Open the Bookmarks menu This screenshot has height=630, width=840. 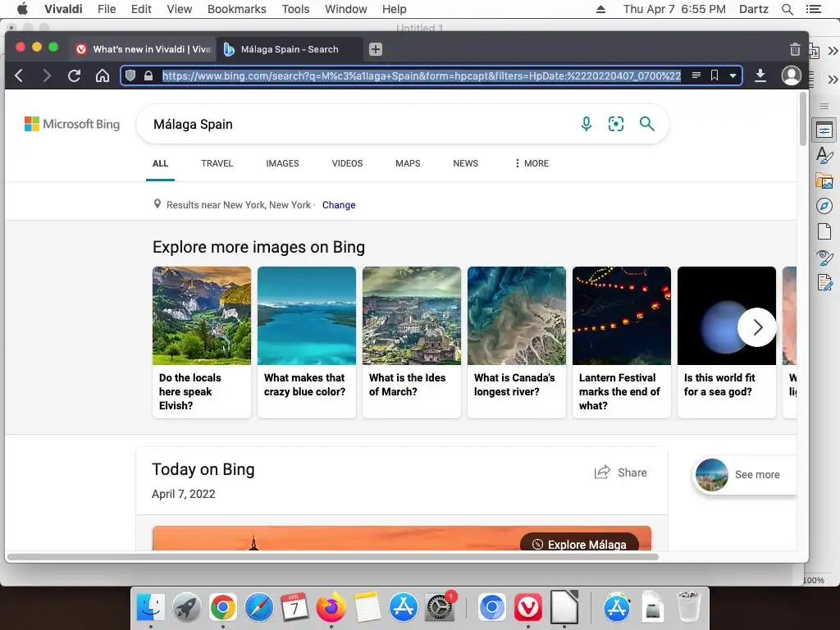point(237,9)
